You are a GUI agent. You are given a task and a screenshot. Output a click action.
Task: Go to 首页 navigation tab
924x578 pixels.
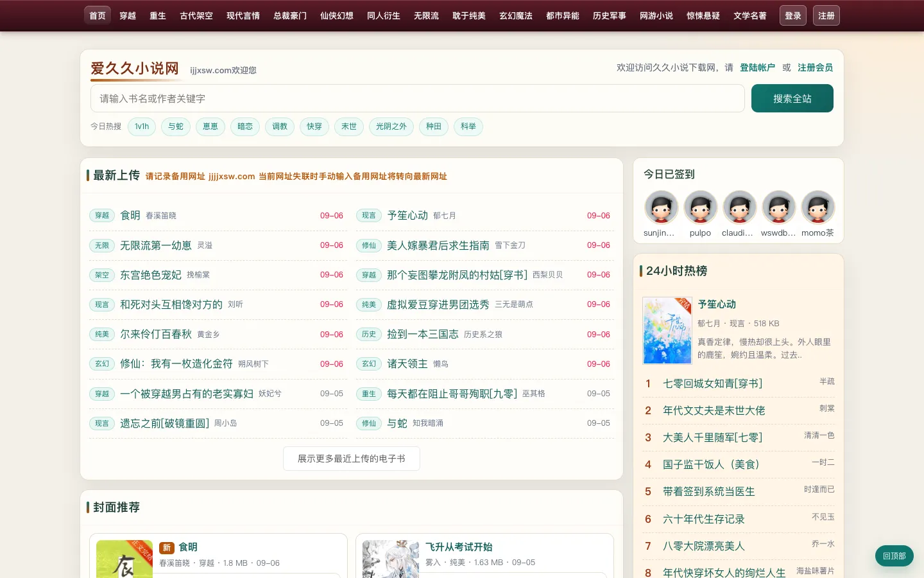coord(98,15)
